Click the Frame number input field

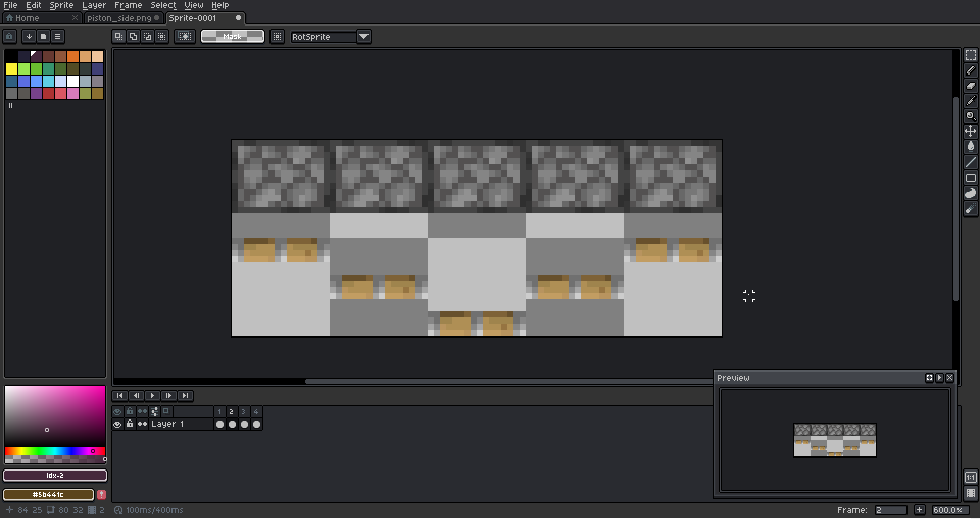[891, 510]
